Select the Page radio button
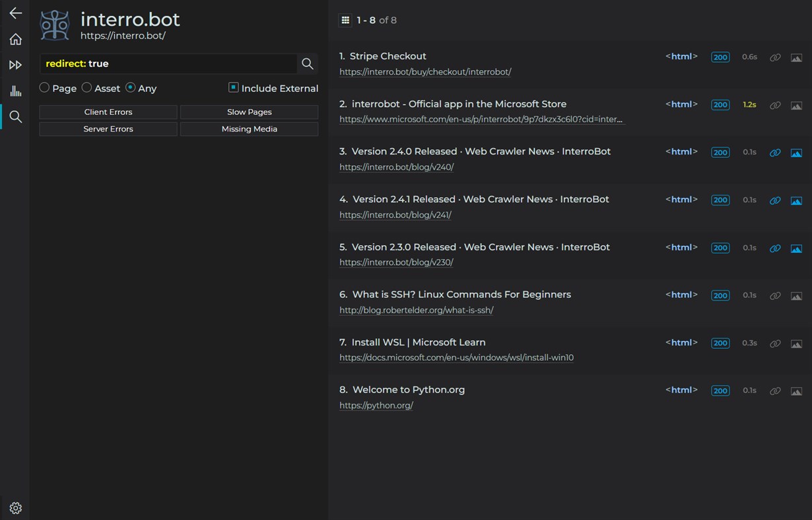 pos(45,88)
